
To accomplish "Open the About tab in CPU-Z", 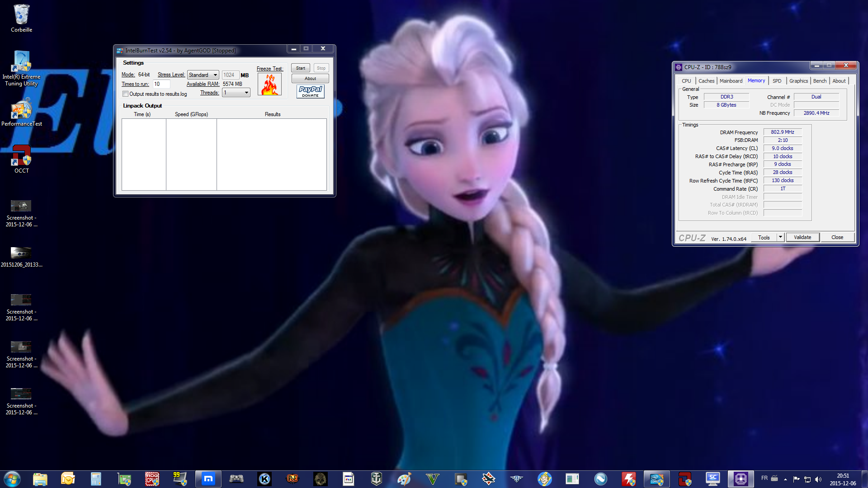I will (x=839, y=81).
